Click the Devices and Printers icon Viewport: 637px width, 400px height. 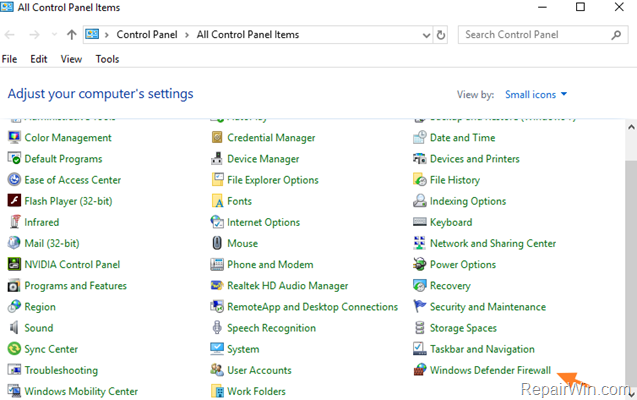420,159
